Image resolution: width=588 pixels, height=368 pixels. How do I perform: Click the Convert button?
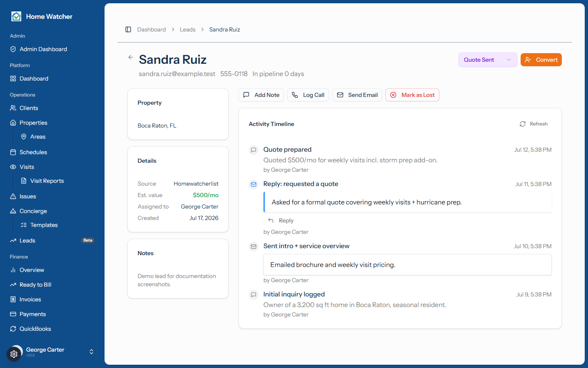click(541, 60)
